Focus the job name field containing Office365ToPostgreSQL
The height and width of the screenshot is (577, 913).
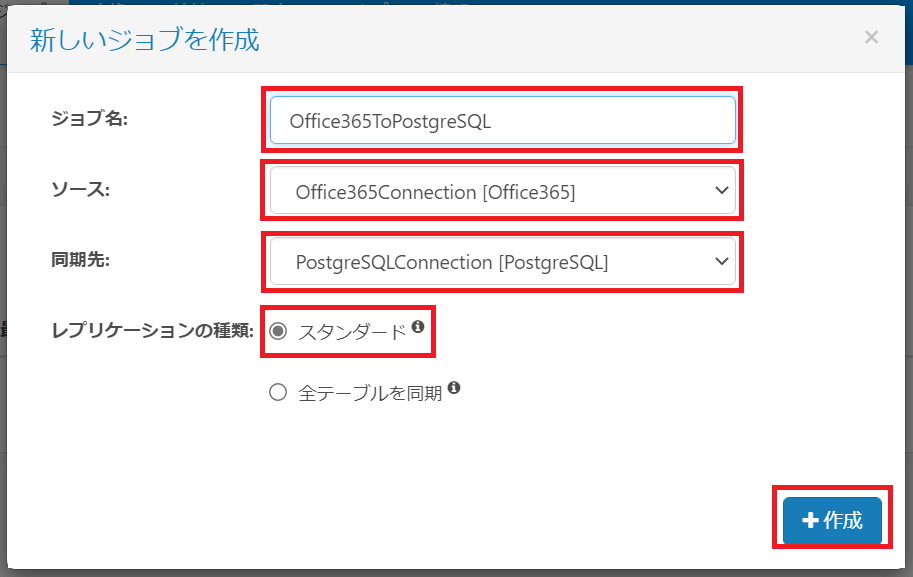[x=502, y=121]
